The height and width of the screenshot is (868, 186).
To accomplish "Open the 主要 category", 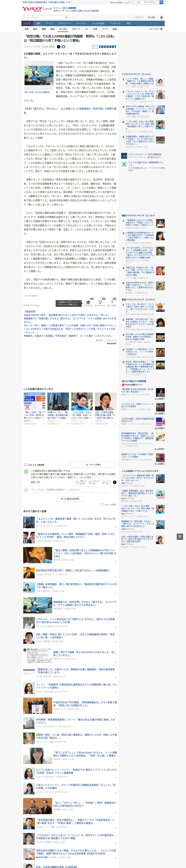I will coord(26,29).
